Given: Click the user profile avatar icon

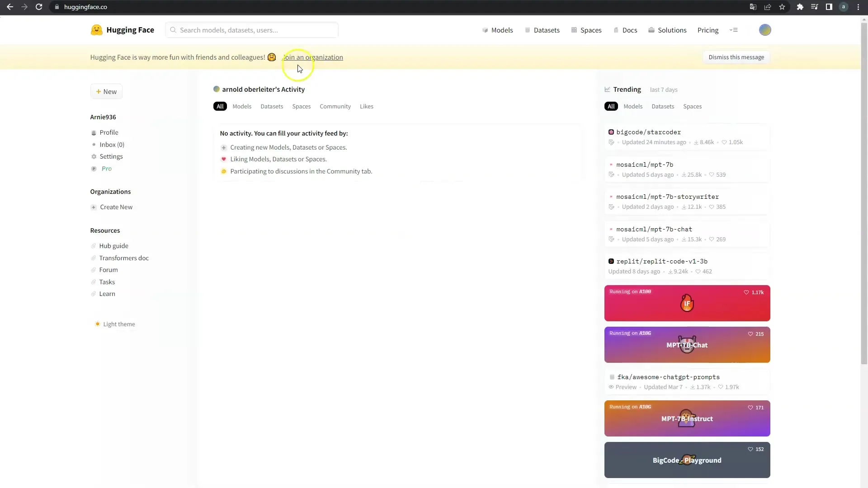Looking at the screenshot, I should point(765,30).
